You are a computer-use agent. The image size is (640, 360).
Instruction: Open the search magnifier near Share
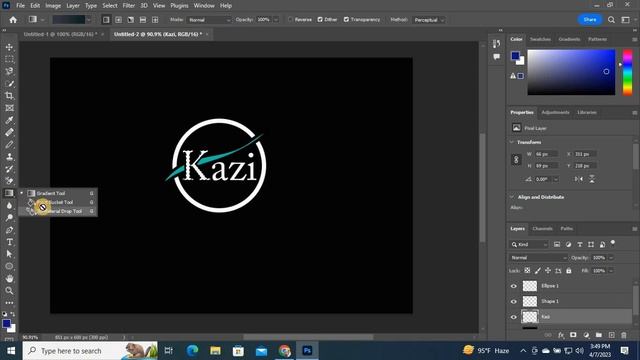coord(611,20)
